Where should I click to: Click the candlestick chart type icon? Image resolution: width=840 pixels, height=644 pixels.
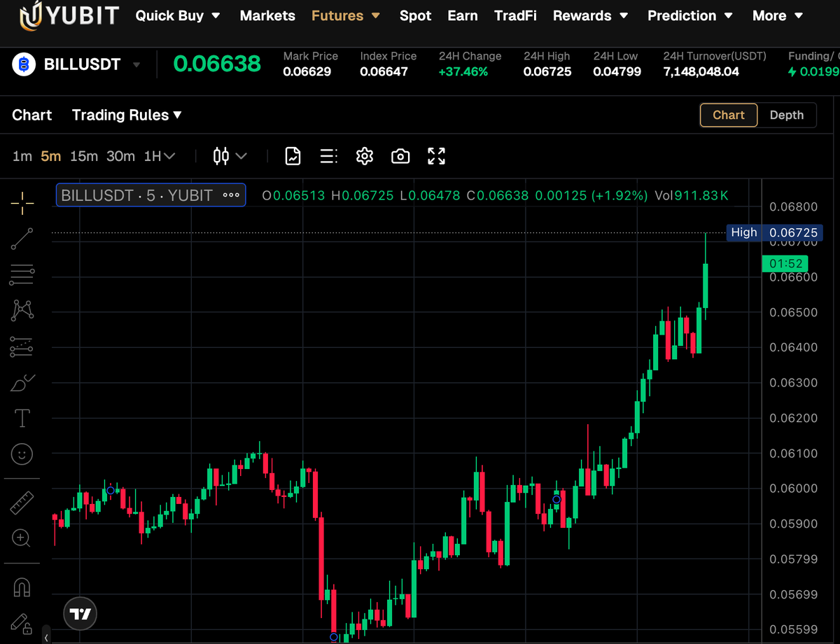coord(221,156)
